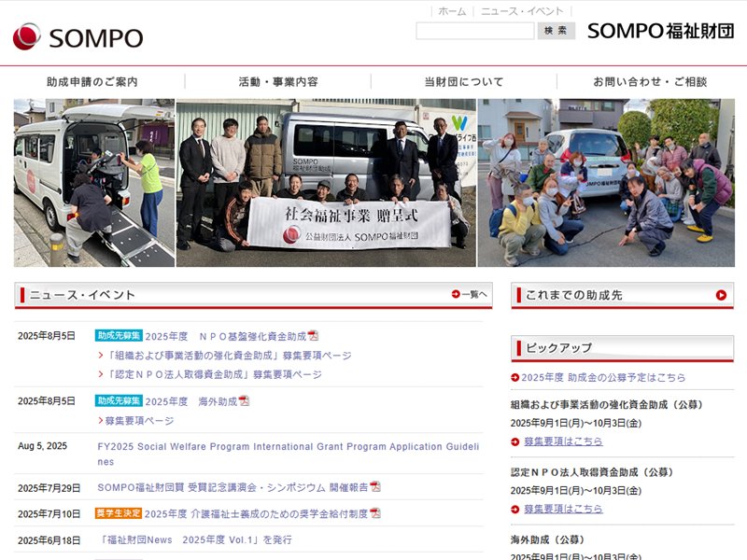Click the PDF icon after シンポジウム 開催報告
The width and height of the screenshot is (747, 560).
tap(375, 486)
